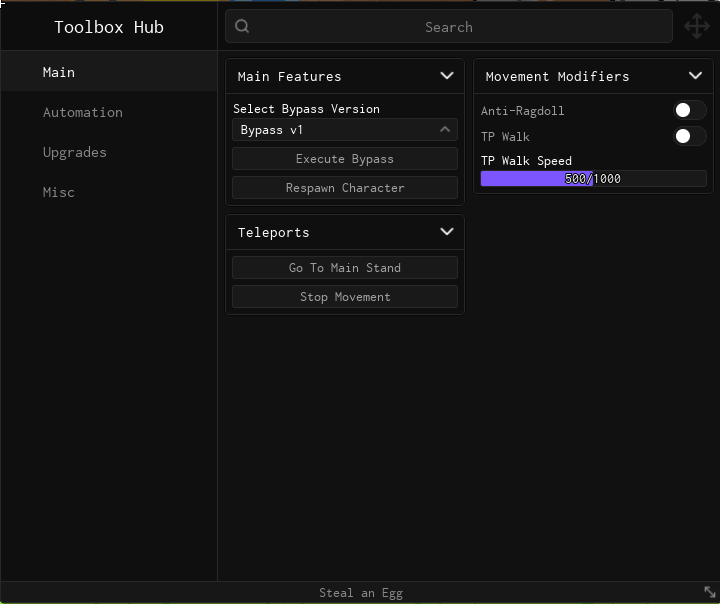Focus the Search input field

(x=449, y=26)
